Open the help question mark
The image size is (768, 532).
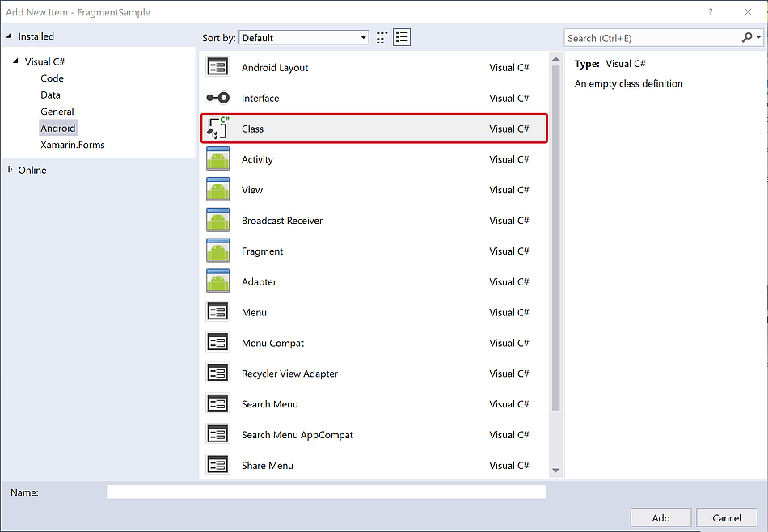[711, 12]
